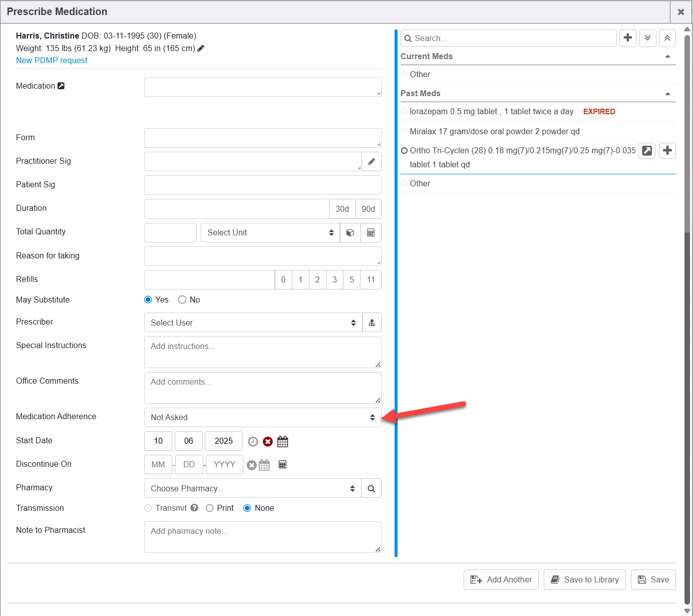693x616 pixels.
Task: Click the vertical scrollbar on the right
Action: (687, 134)
